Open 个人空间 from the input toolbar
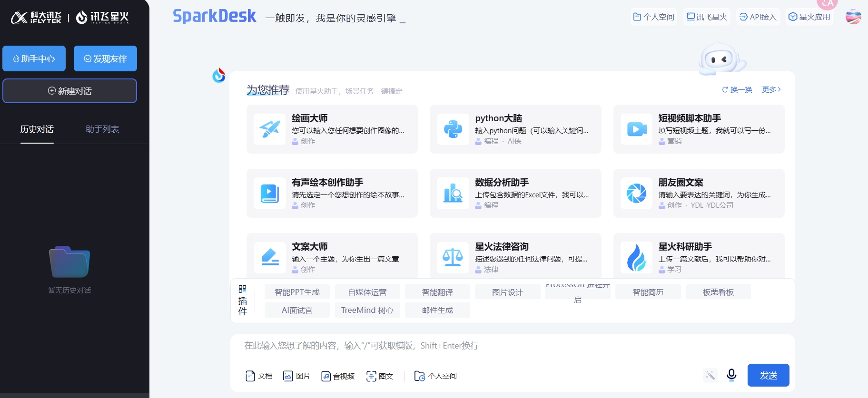The image size is (868, 398). [435, 376]
